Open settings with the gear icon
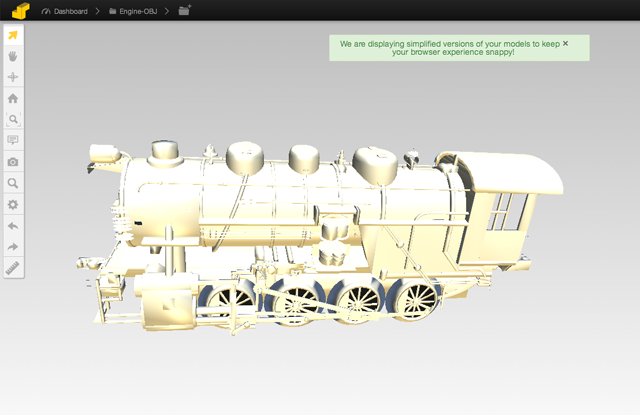Image resolution: width=640 pixels, height=415 pixels. click(13, 204)
